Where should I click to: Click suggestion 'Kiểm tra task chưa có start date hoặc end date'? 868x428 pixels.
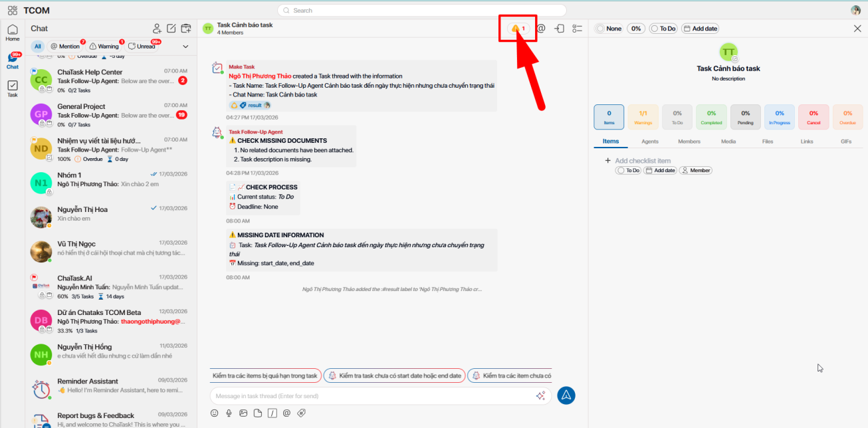[394, 376]
